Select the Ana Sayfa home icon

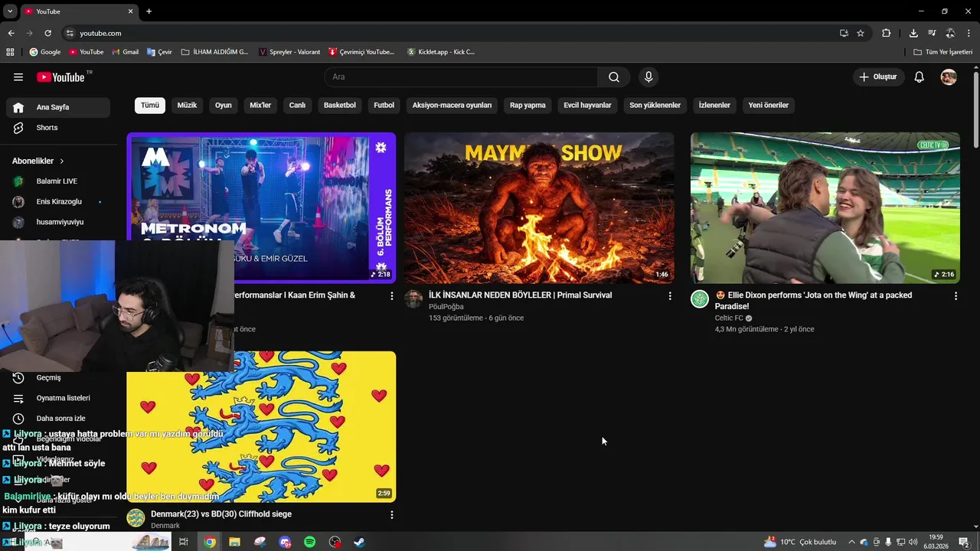tap(18, 107)
